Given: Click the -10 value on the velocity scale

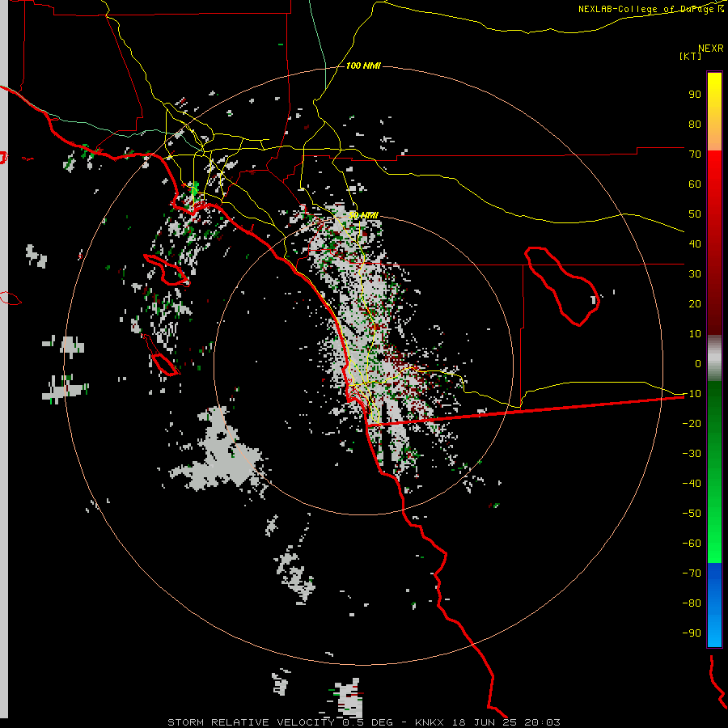Looking at the screenshot, I should [692, 394].
